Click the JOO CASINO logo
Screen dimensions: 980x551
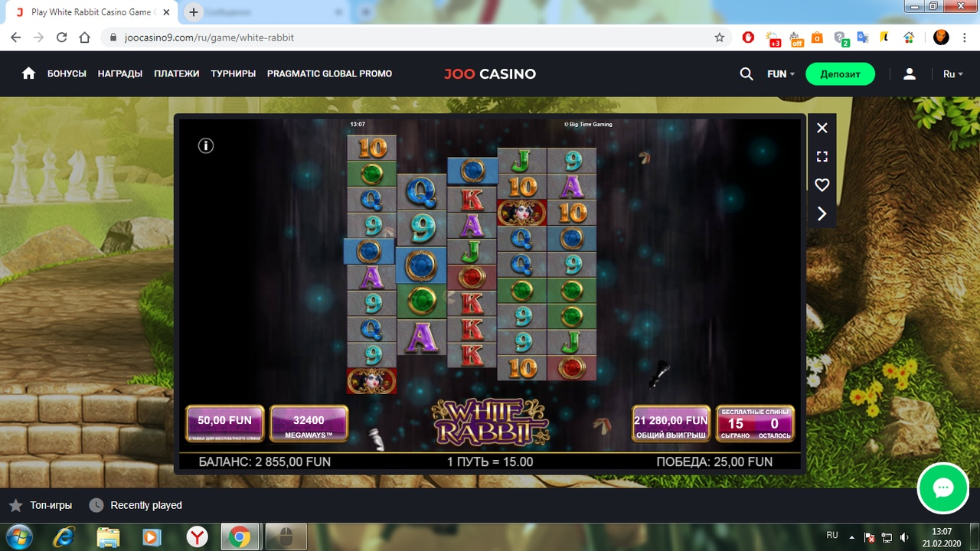[490, 74]
